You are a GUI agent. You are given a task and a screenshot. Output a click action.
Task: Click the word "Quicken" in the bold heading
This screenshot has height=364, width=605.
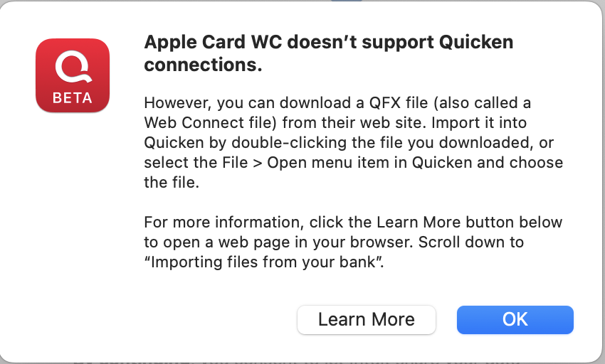476,42
